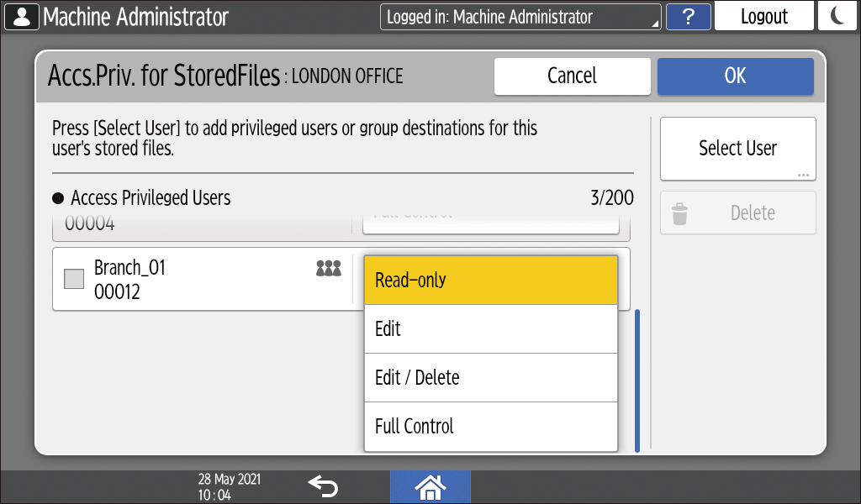
Task: Click the user profile icon at top left
Action: point(21,17)
